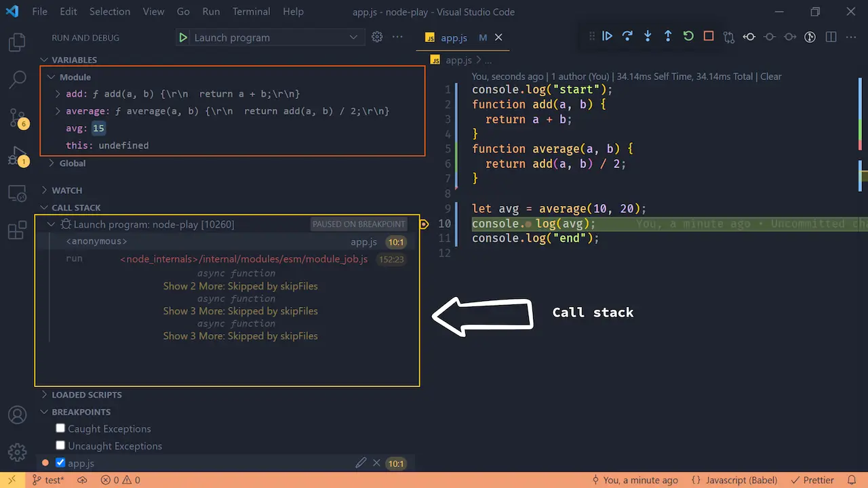Open the Search view in activity bar
This screenshot has height=488, width=868.
point(17,80)
